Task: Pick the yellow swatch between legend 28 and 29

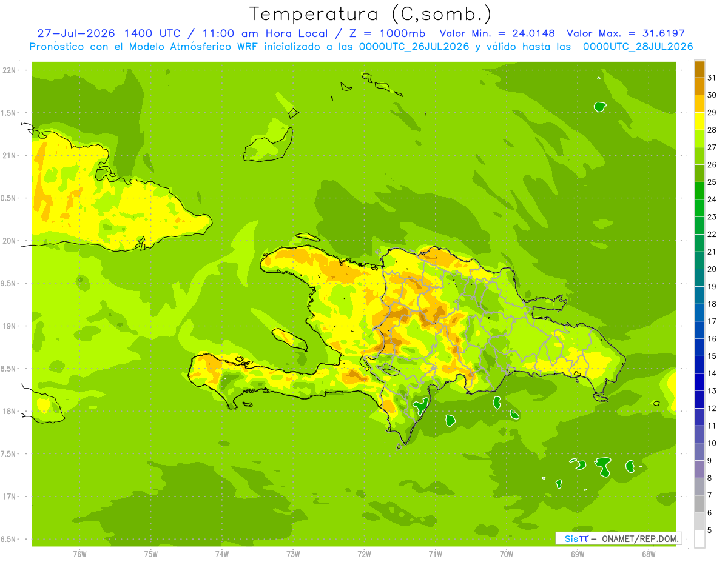Action: coord(699,121)
